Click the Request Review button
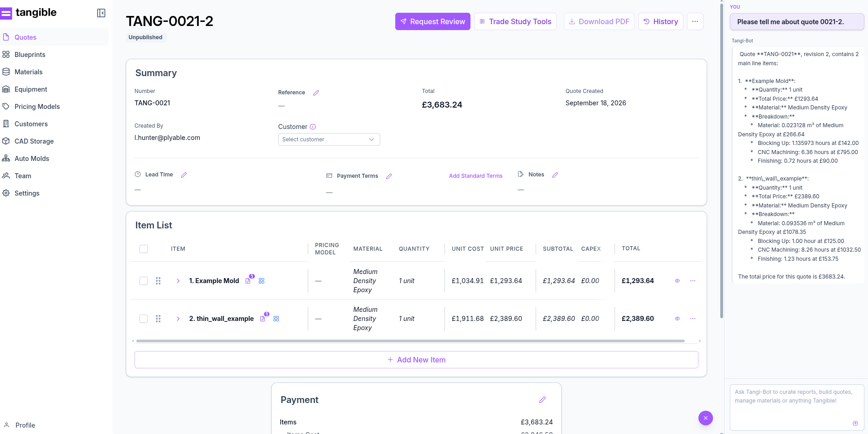 coord(433,21)
